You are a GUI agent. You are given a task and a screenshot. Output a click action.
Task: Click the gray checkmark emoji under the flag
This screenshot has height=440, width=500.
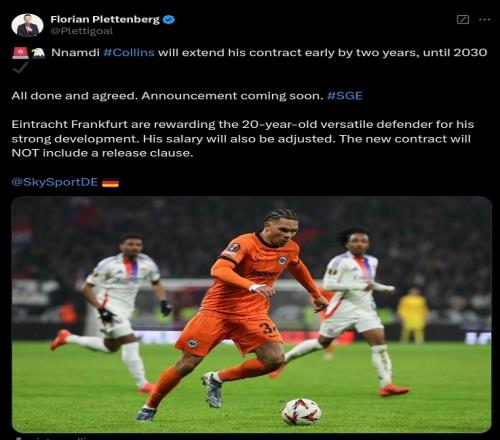click(20, 67)
